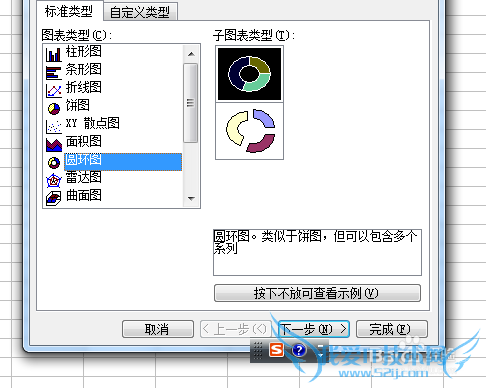Select the radar chart icon (雷达图)
The width and height of the screenshot is (486, 388).
(54, 180)
